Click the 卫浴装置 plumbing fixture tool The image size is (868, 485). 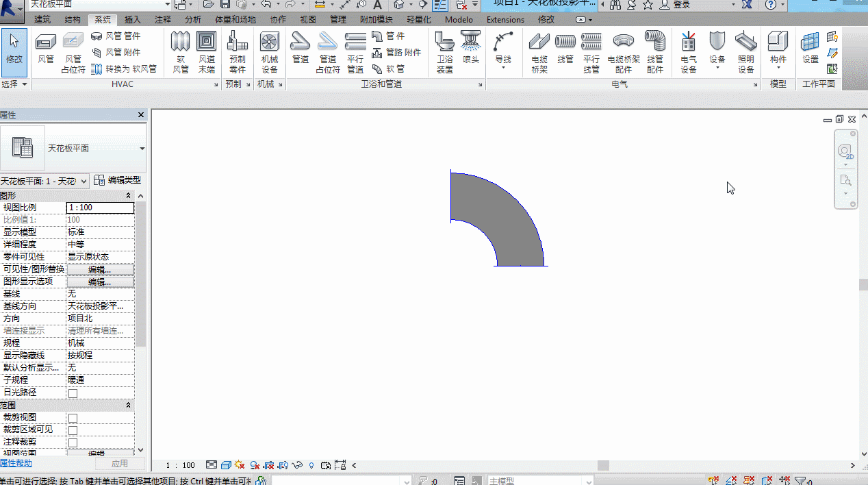click(x=445, y=53)
